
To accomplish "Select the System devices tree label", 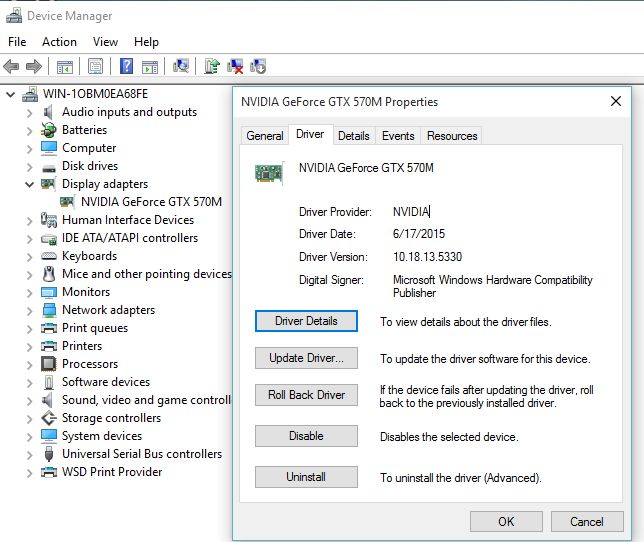I will pyautogui.click(x=102, y=436).
